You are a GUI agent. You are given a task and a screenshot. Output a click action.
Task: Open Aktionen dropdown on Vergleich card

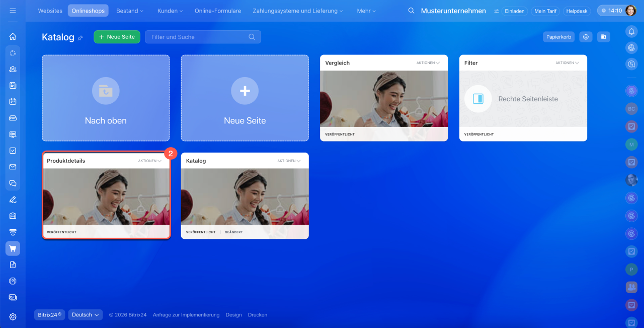(x=428, y=63)
